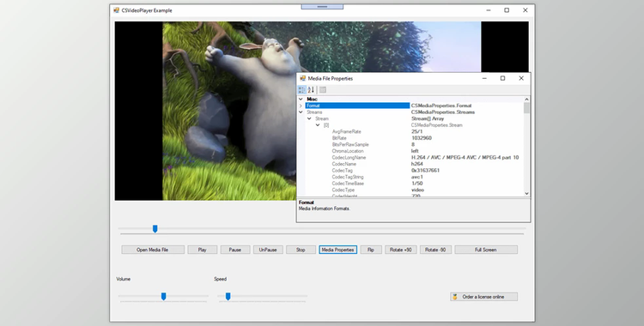Viewport: 644px width, 326px height.
Task: Sort properties alphabetically with the A-Z icon
Action: tap(311, 89)
